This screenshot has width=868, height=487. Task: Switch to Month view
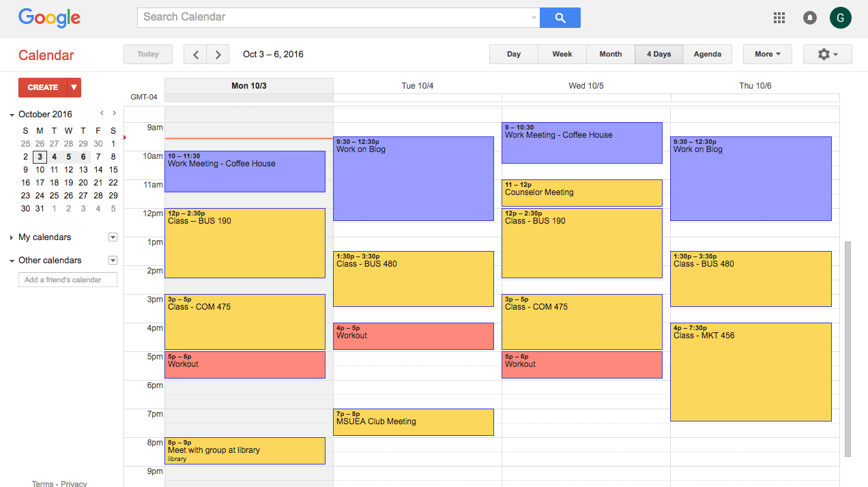point(611,55)
